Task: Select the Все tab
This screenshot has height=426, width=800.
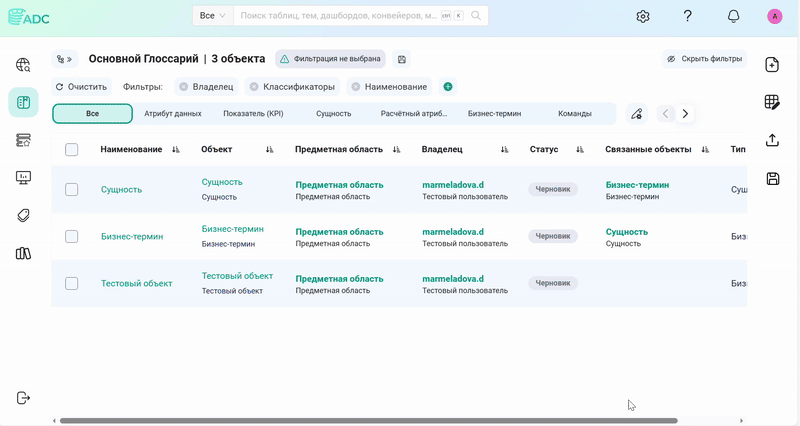Action: point(92,114)
